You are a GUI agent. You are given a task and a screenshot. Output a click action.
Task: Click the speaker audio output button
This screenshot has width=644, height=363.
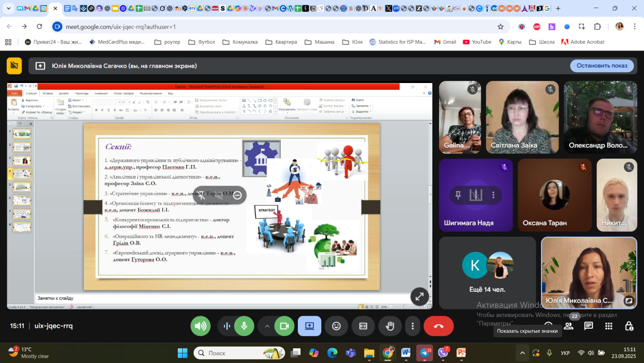tap(200, 326)
